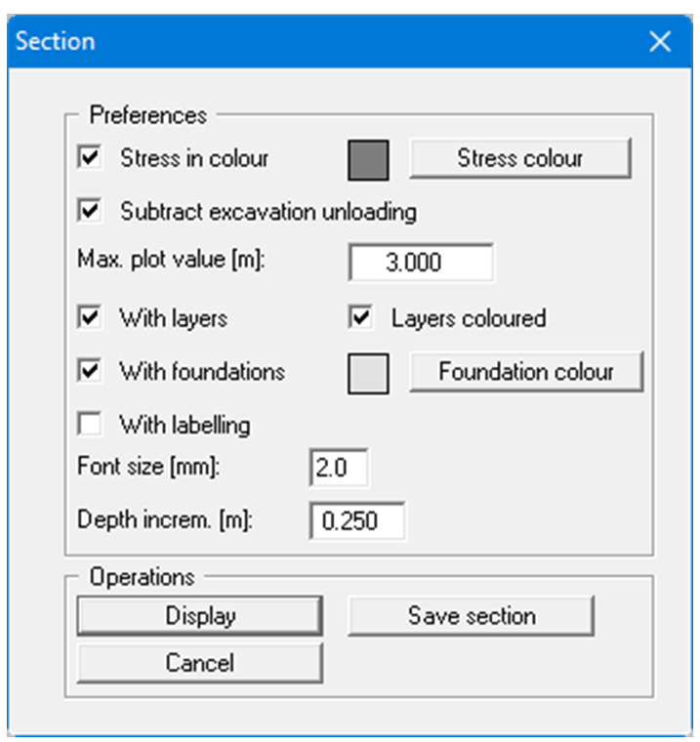Cancel the Section dialog

(x=200, y=663)
